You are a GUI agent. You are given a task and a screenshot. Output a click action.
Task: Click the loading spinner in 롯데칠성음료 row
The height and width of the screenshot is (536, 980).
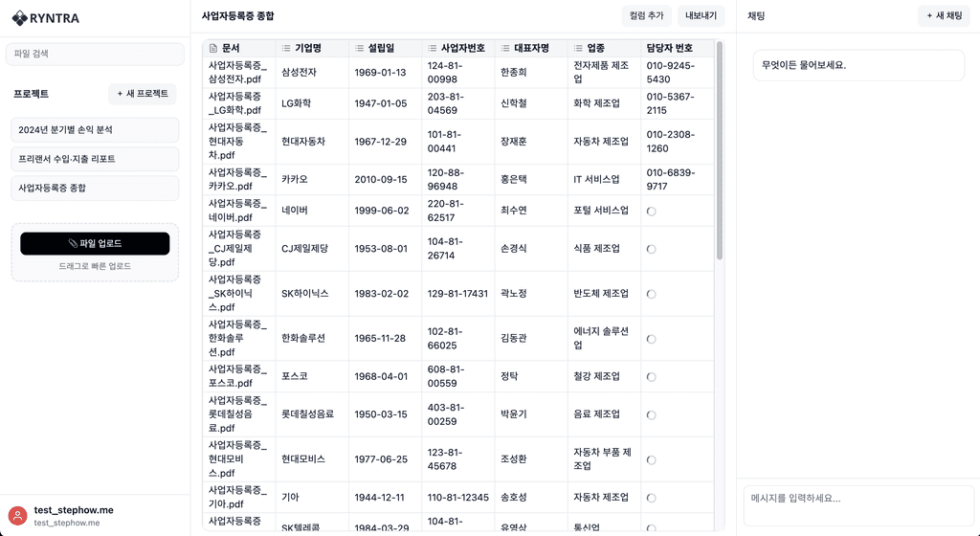[651, 414]
